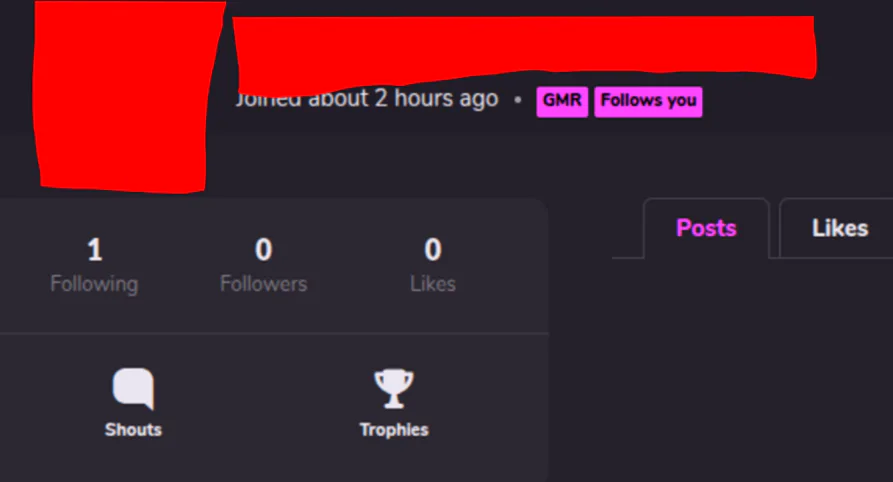
Task: Click the Trophies text label
Action: tap(394, 430)
